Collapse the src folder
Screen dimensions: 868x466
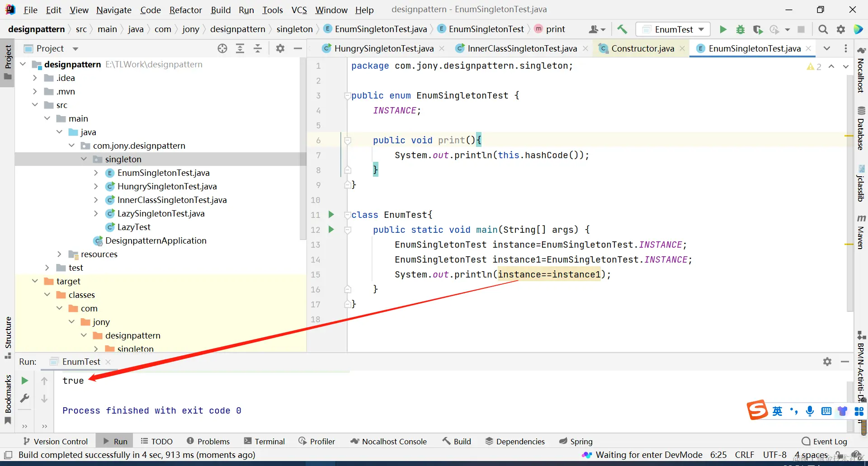pos(35,105)
